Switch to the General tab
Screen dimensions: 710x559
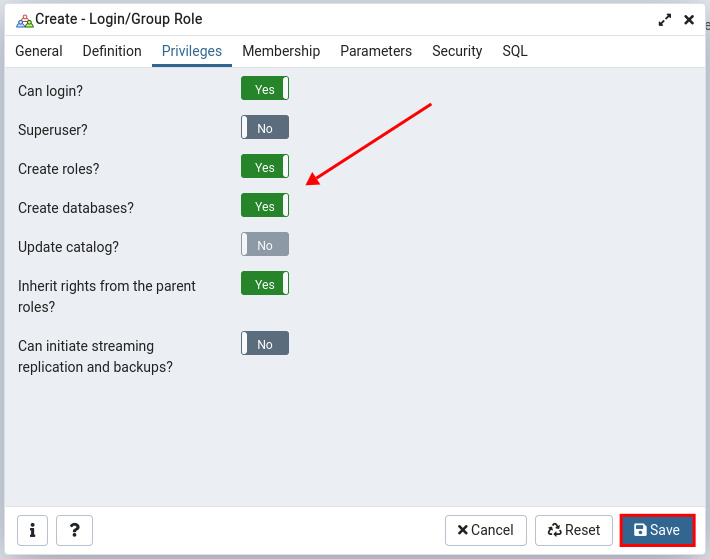pos(39,51)
